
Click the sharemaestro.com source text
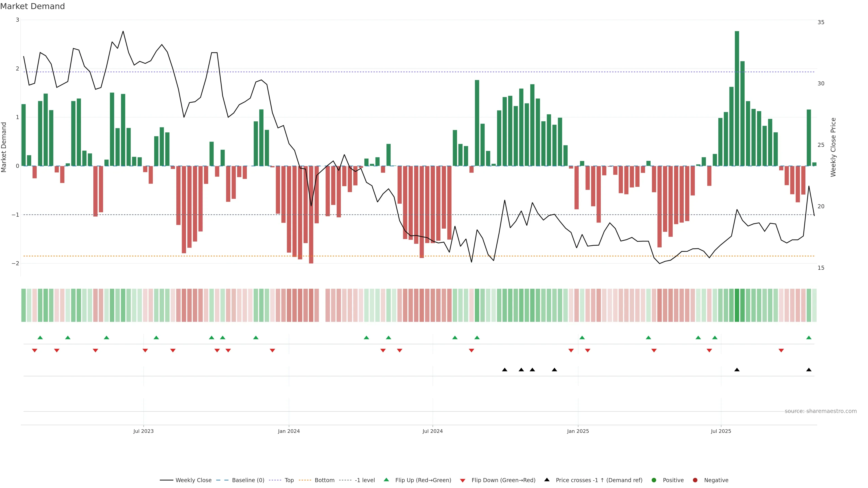pyautogui.click(x=821, y=411)
